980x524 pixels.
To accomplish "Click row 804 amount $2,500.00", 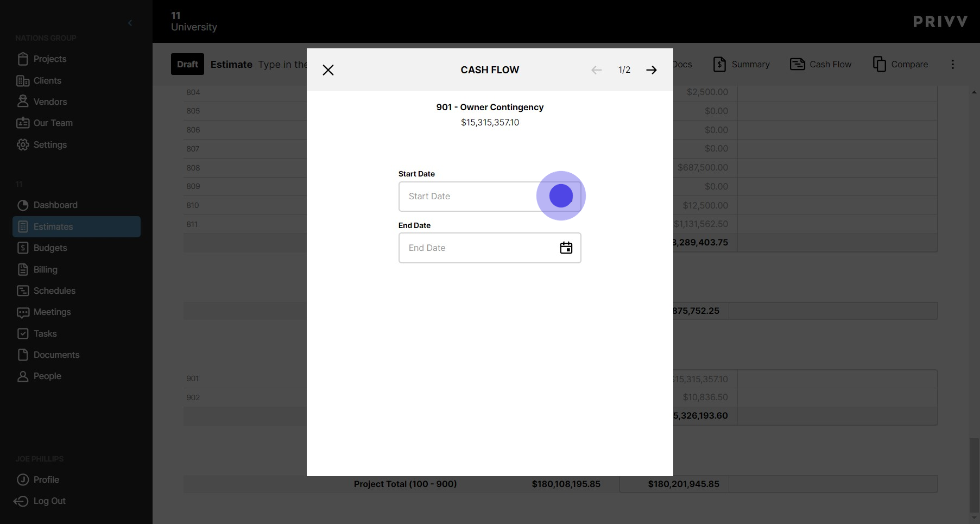I will 707,92.
